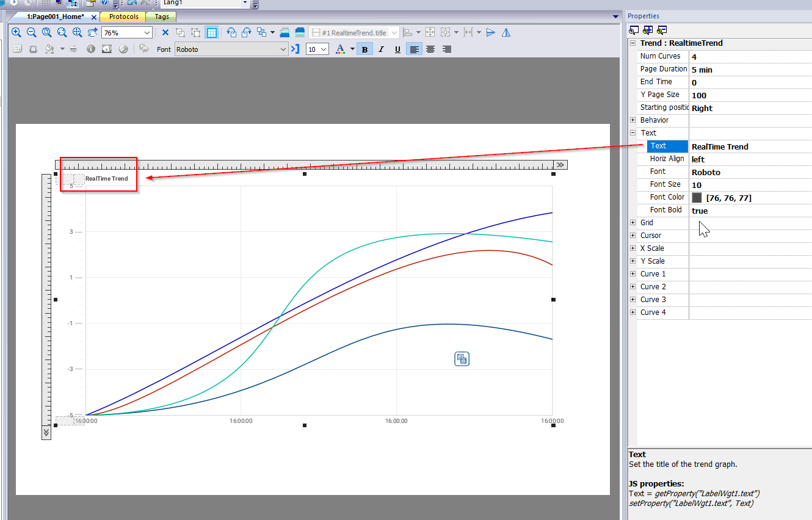Switch to the Tags tab

click(162, 16)
